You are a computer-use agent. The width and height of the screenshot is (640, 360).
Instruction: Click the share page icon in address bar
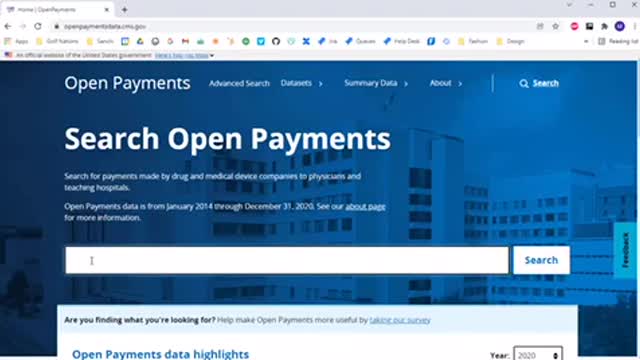pos(540,26)
